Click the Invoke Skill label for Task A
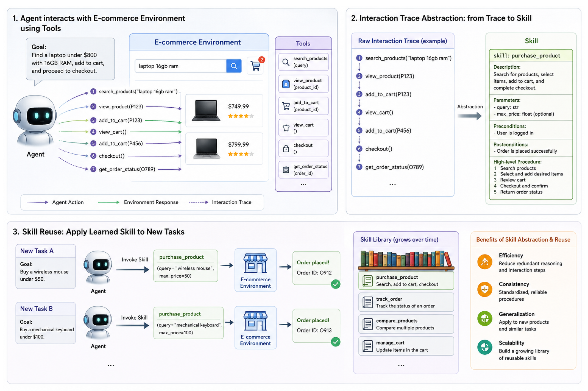The height and width of the screenshot is (391, 588). pos(135,260)
